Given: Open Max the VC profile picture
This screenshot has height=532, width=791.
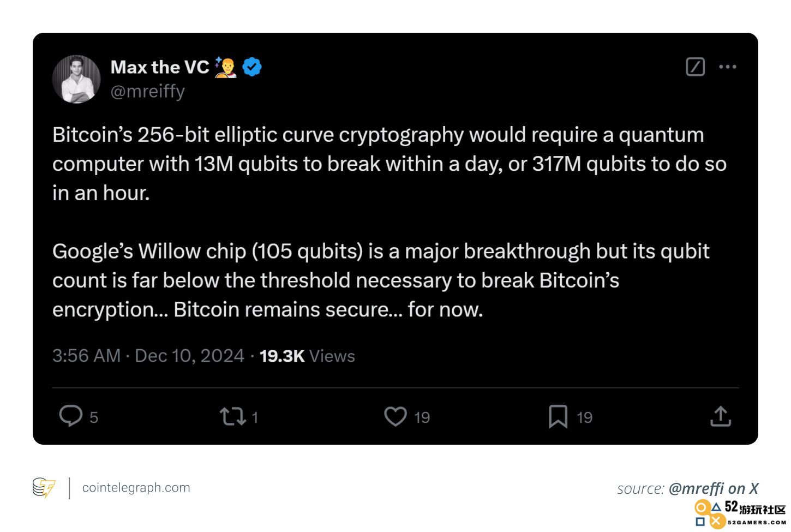Looking at the screenshot, I should click(x=76, y=79).
